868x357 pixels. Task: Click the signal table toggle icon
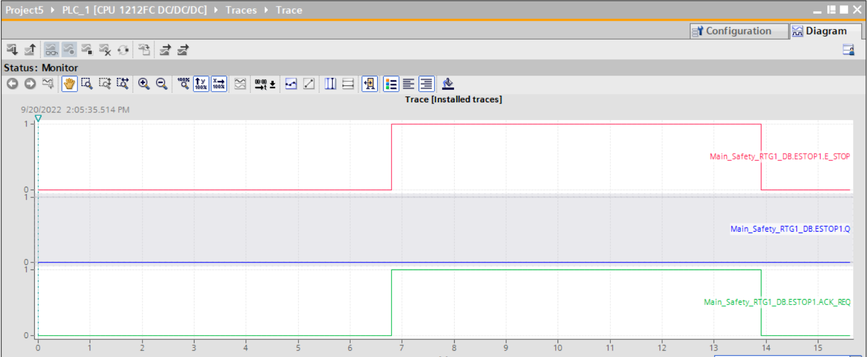point(848,50)
